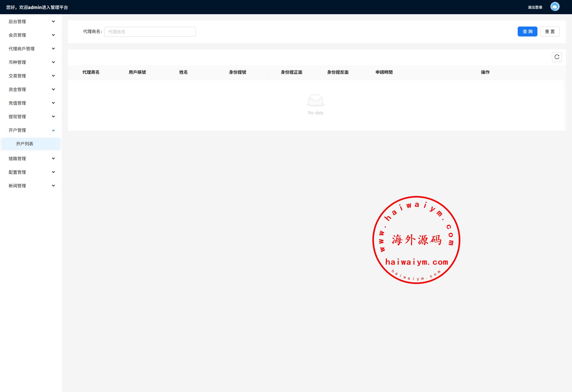The height and width of the screenshot is (392, 572).
Task: Open the user avatar icon in header
Action: click(x=555, y=7)
